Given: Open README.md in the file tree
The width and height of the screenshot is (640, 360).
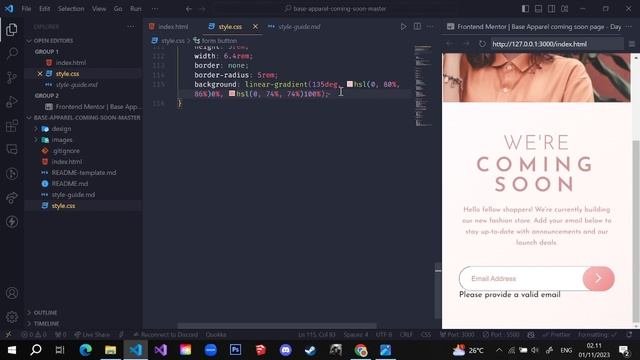Looking at the screenshot, I should coord(70,184).
